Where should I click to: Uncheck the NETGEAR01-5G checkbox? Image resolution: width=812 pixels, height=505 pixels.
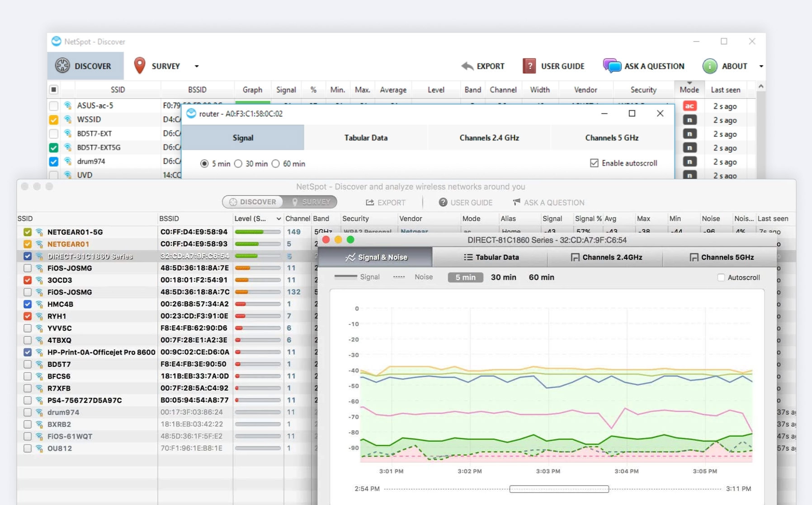[x=28, y=232]
